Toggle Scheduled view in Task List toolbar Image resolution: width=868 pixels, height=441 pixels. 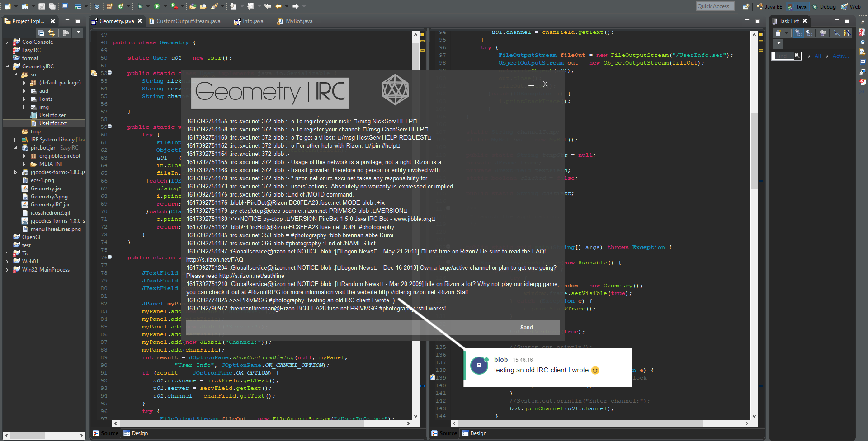tap(809, 33)
